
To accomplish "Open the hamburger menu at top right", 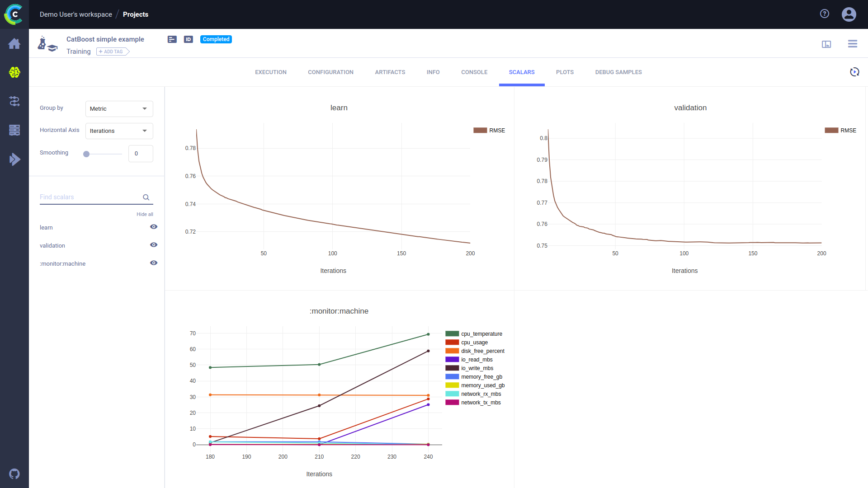I will [x=852, y=44].
